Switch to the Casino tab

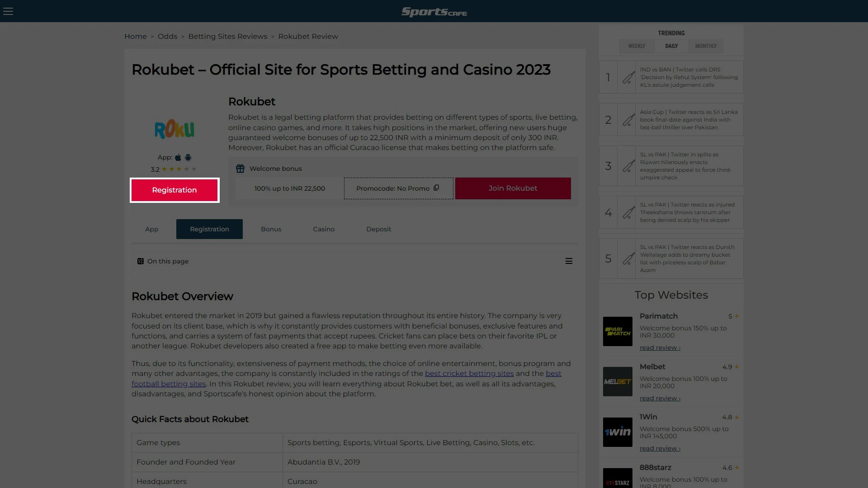(x=324, y=229)
